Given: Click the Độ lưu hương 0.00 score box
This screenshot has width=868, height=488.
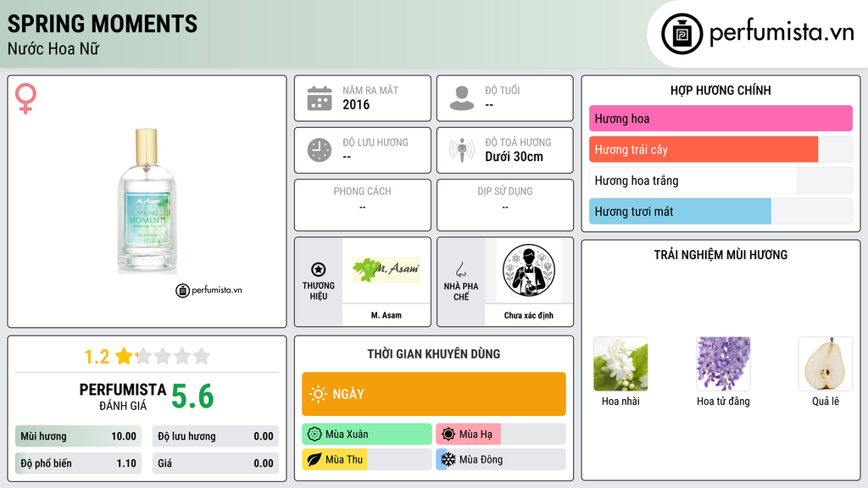Looking at the screenshot, I should 215,436.
